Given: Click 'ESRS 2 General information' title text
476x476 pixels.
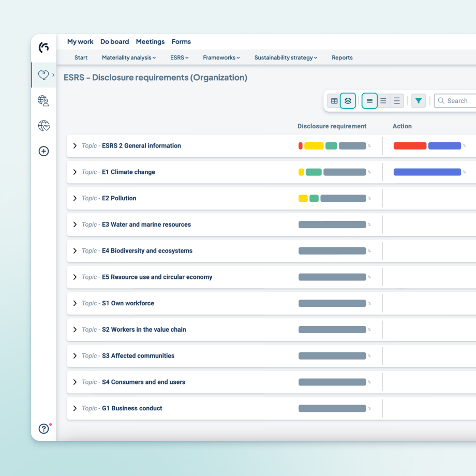Looking at the screenshot, I should (x=141, y=146).
